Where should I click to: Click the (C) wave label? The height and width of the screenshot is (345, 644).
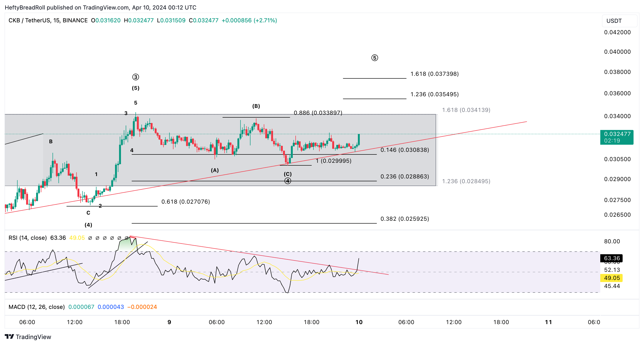coord(288,174)
